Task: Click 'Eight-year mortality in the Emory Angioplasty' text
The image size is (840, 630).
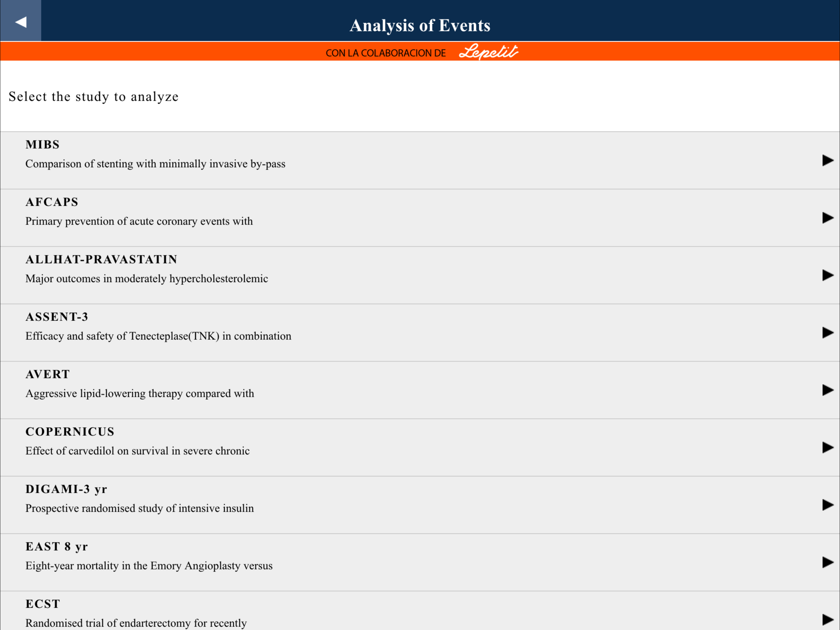Action: click(149, 565)
